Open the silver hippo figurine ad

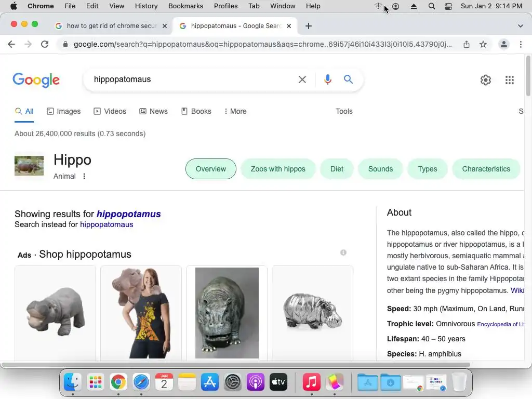[x=312, y=313]
